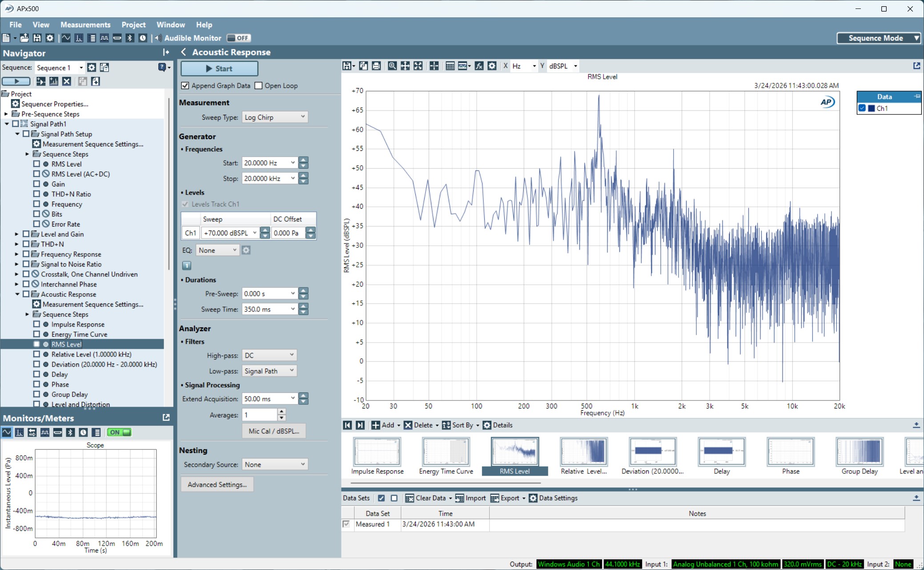Viewport: 924px width, 570px height.
Task: Click the Mic Cal / dBSPL... button
Action: 274,431
